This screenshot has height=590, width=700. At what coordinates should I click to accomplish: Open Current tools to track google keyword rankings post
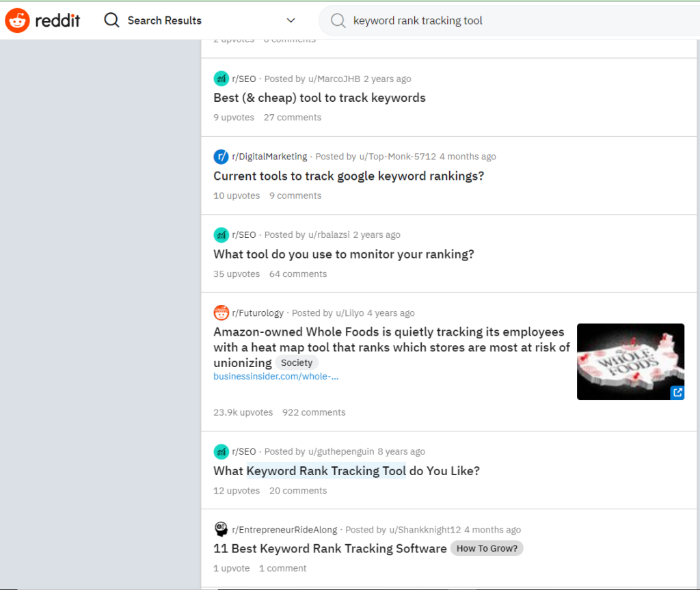[349, 176]
